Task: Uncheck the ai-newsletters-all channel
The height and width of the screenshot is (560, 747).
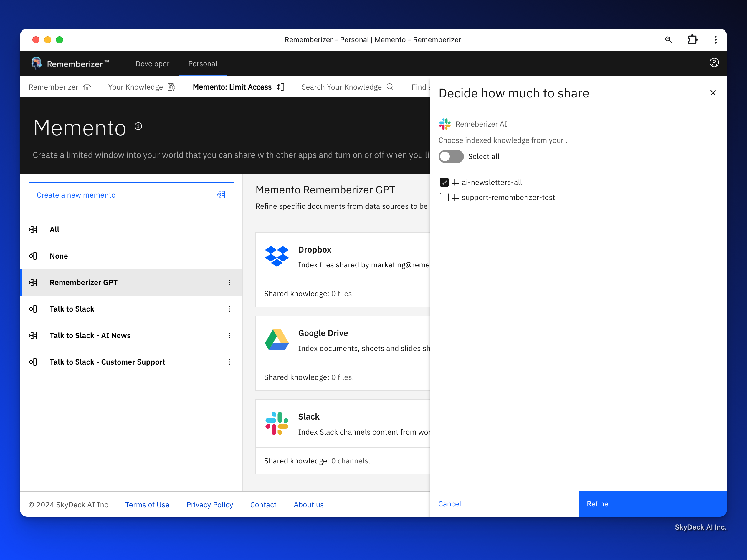Action: pyautogui.click(x=444, y=183)
